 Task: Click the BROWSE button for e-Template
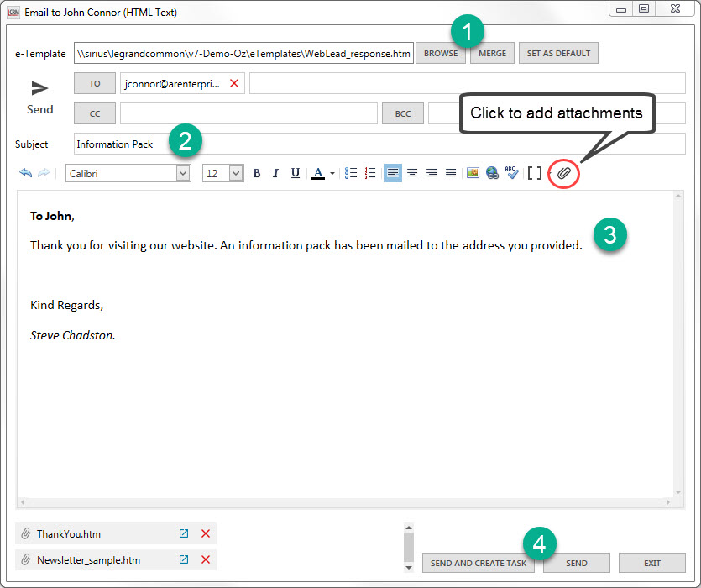[x=441, y=53]
